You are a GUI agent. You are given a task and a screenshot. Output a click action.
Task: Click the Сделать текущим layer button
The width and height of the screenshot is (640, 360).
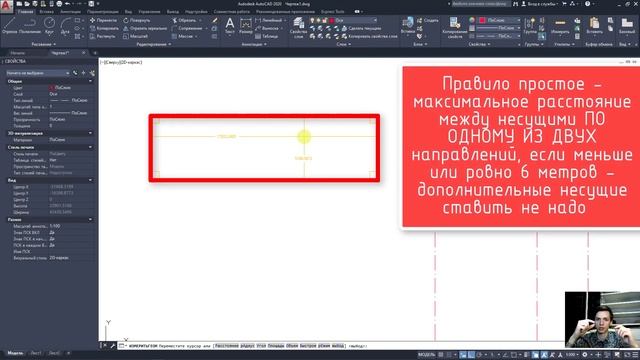(x=362, y=28)
